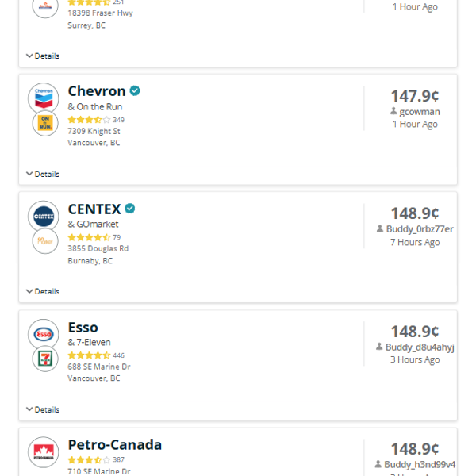Expand Details for the CENTEX station

[43, 291]
